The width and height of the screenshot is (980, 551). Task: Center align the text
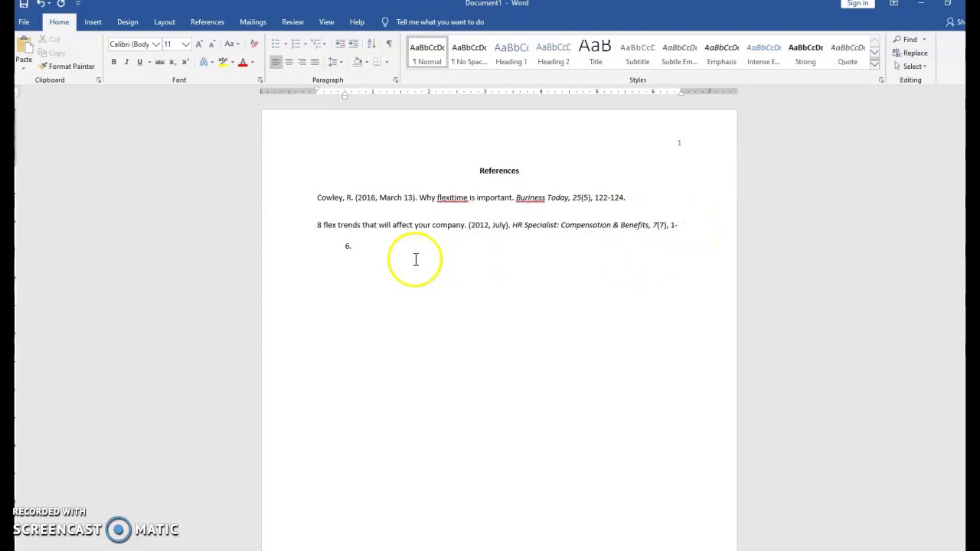[289, 62]
